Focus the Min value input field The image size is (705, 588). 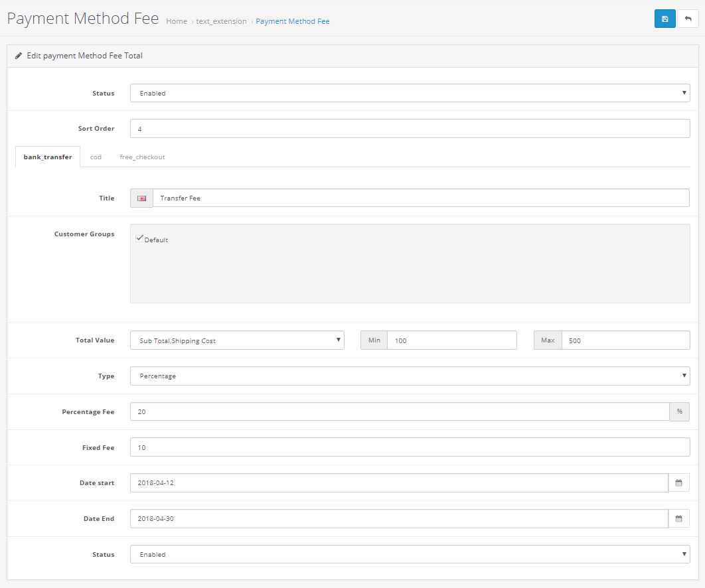[451, 340]
